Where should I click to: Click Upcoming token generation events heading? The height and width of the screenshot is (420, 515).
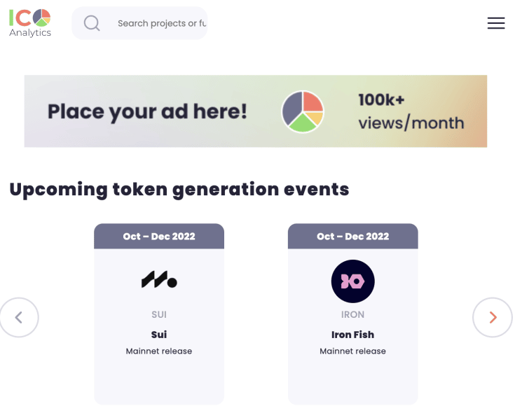point(179,190)
